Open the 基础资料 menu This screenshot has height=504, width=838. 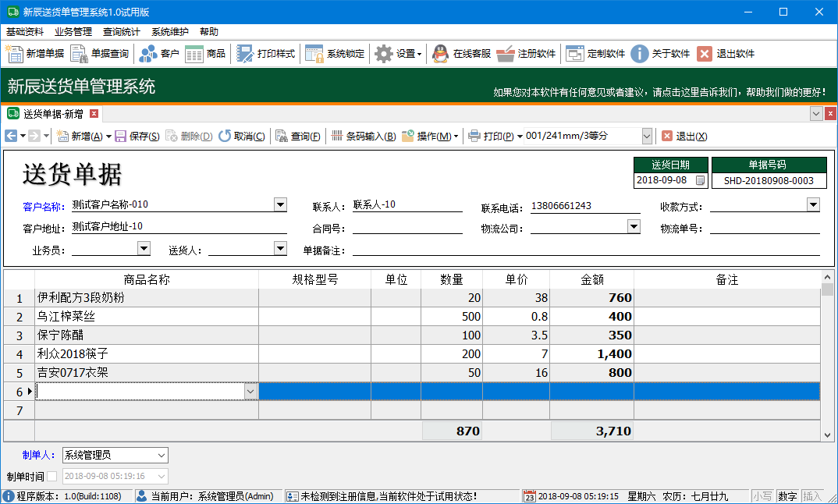(x=25, y=32)
